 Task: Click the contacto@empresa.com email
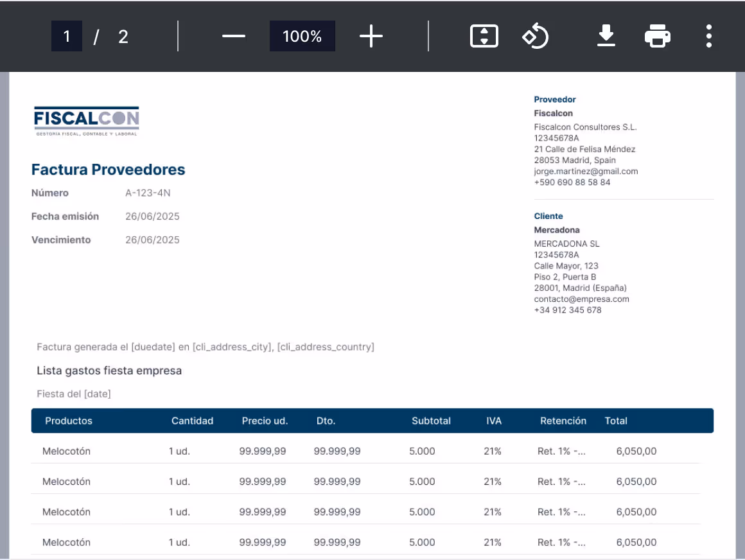[582, 299]
